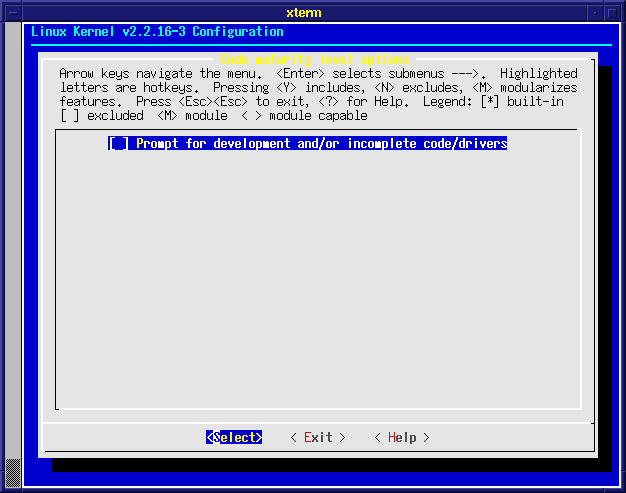
Task: Click the < Exit > button
Action: tap(318, 438)
